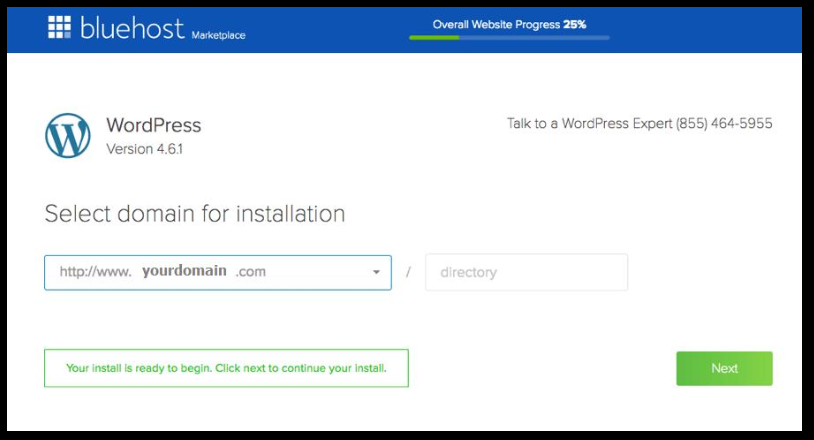Click the 'Your install is ready to begin' message

[226, 368]
